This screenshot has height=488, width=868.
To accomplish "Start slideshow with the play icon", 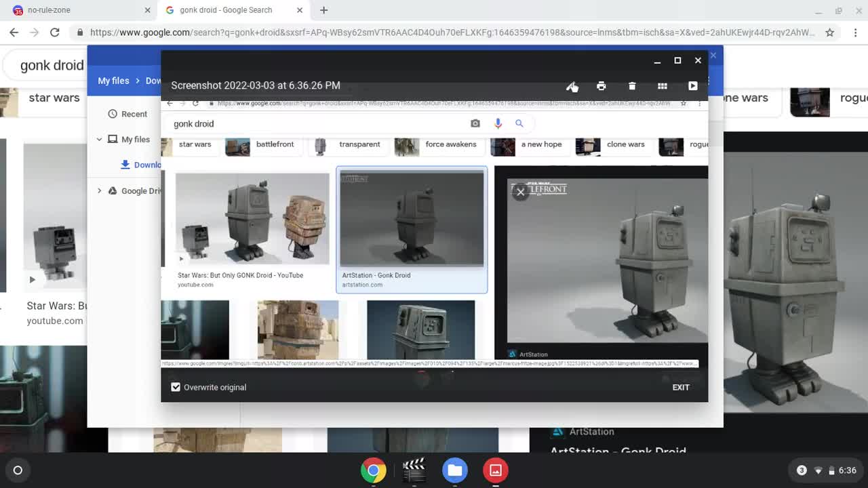I will pos(692,86).
